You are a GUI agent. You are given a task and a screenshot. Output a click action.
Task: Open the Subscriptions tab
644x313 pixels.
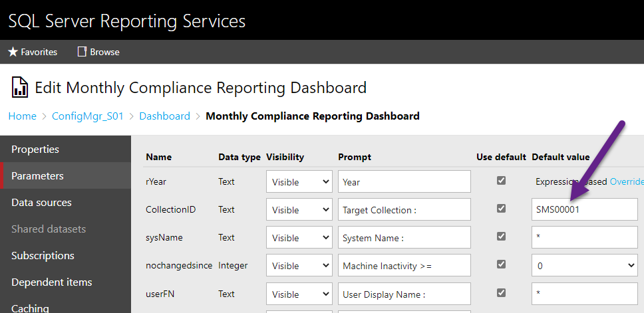[x=66, y=256]
